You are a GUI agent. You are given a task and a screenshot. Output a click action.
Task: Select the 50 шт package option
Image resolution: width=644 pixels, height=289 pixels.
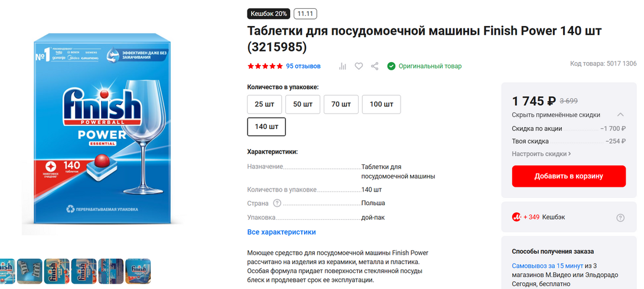click(x=303, y=104)
